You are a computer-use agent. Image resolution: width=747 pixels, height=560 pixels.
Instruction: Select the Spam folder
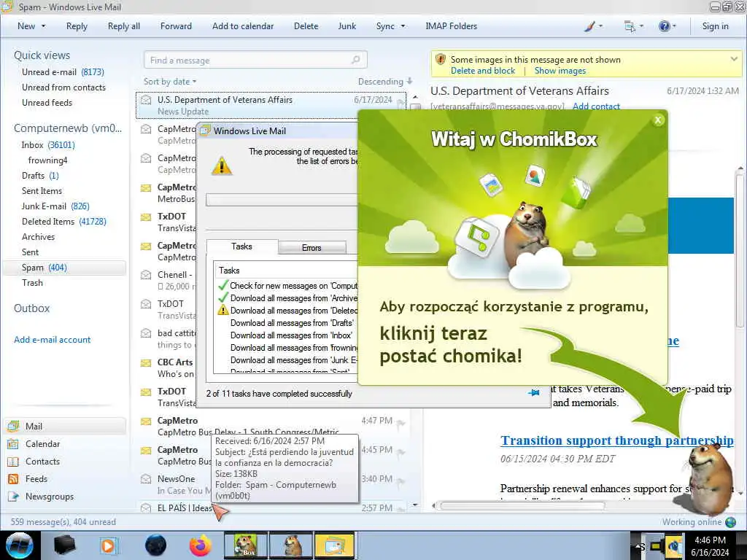65,268
